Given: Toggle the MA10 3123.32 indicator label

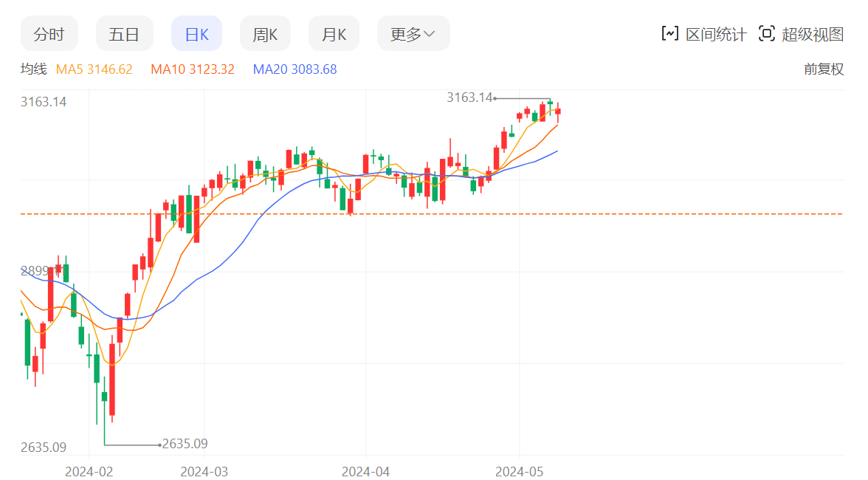Looking at the screenshot, I should pyautogui.click(x=193, y=69).
